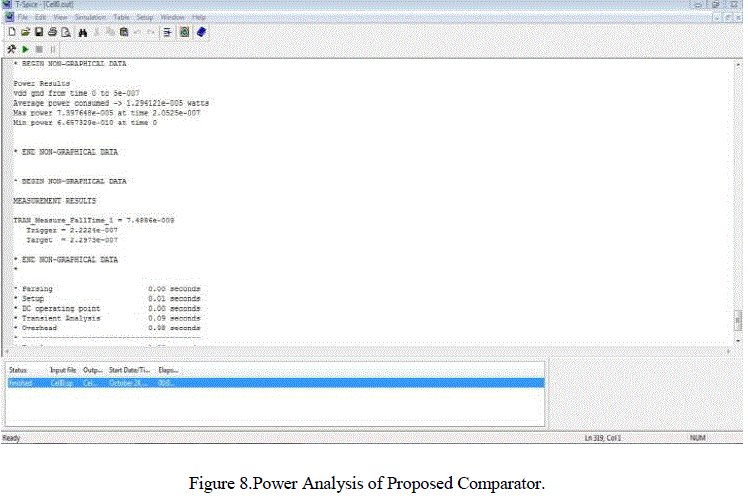The height and width of the screenshot is (496, 748).
Task: Open the Help menu
Action: click(199, 18)
